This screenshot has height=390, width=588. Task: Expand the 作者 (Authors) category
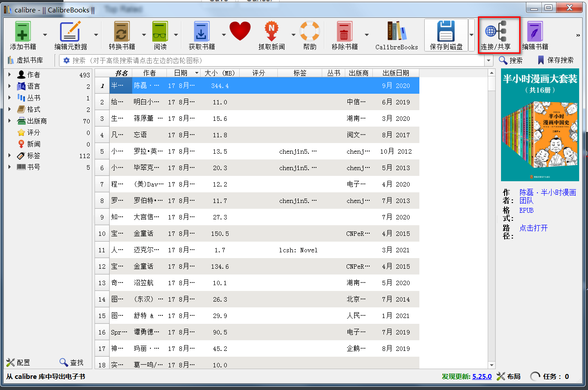pos(10,75)
